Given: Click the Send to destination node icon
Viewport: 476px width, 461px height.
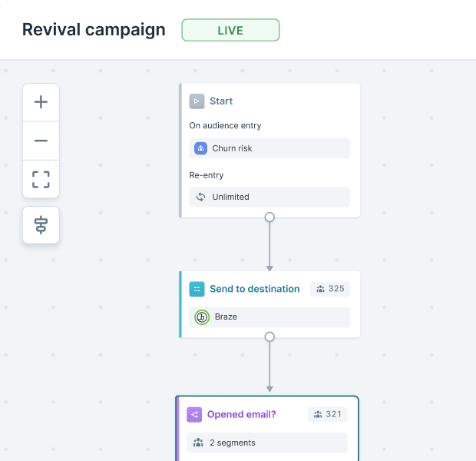Looking at the screenshot, I should pos(197,289).
